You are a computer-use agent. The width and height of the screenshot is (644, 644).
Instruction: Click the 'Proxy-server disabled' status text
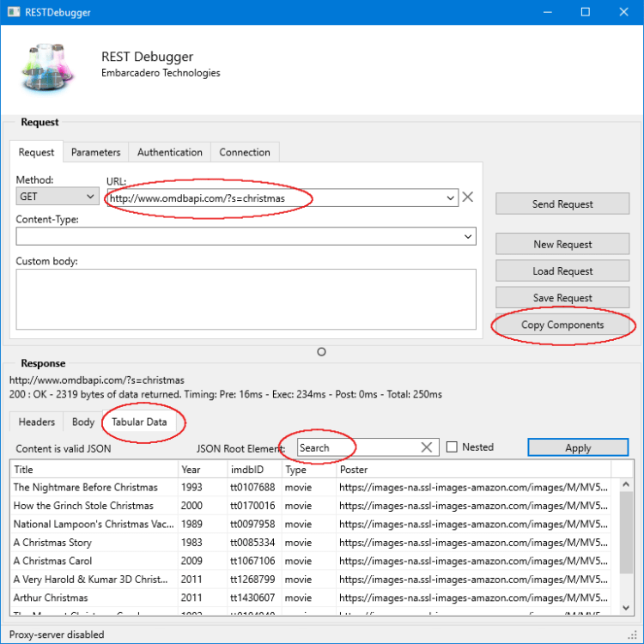pyautogui.click(x=57, y=635)
